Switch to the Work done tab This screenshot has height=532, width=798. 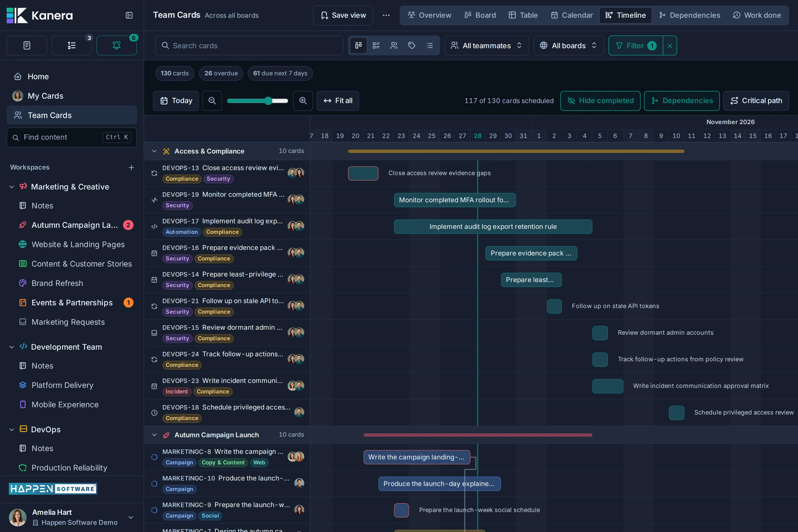pyautogui.click(x=757, y=15)
